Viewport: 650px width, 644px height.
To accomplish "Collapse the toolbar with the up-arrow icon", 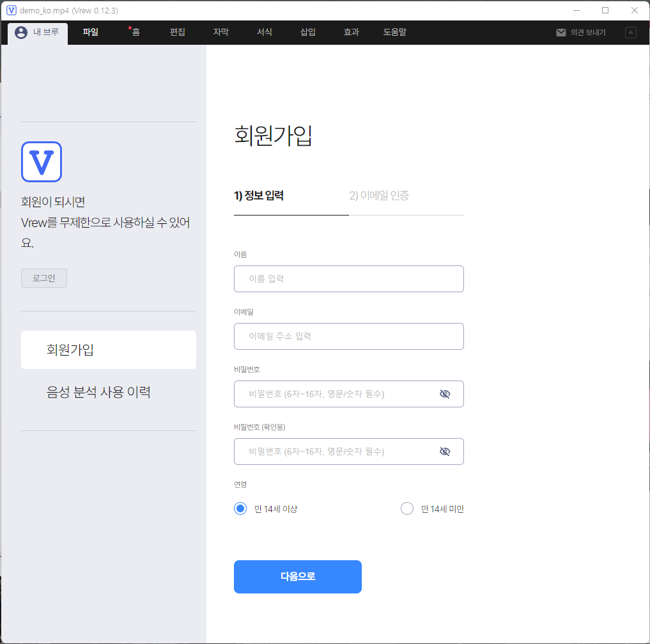I will click(x=630, y=32).
